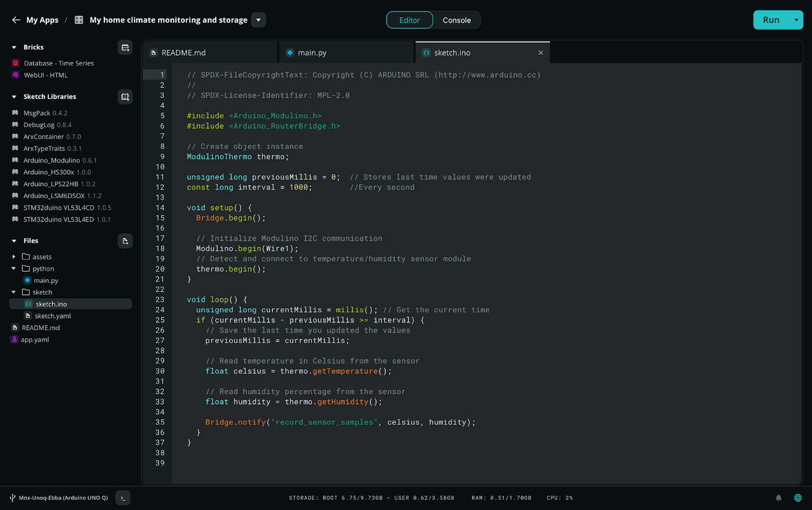Add a Sketch Library
The height and width of the screenshot is (510, 812).
pyautogui.click(x=125, y=97)
